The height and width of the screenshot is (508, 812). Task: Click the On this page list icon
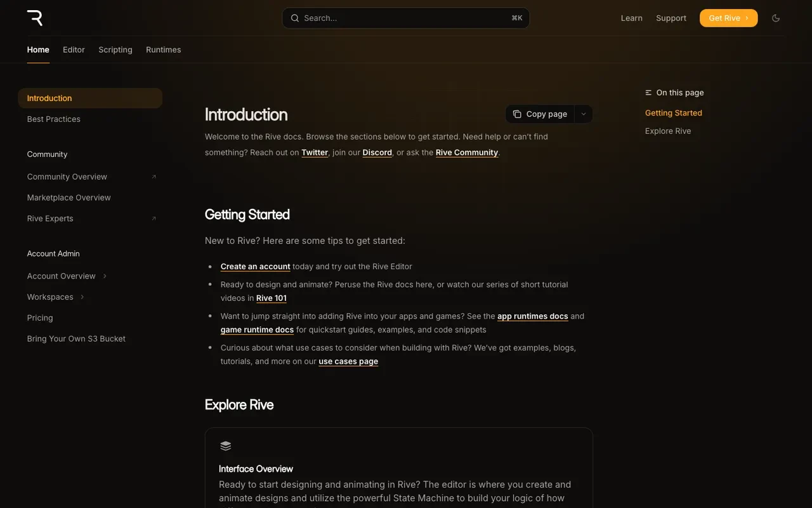click(x=648, y=93)
